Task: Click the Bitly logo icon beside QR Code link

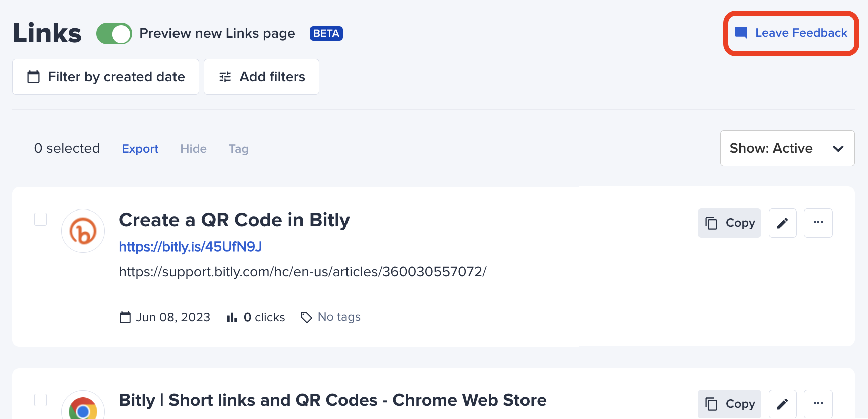Action: (x=83, y=231)
